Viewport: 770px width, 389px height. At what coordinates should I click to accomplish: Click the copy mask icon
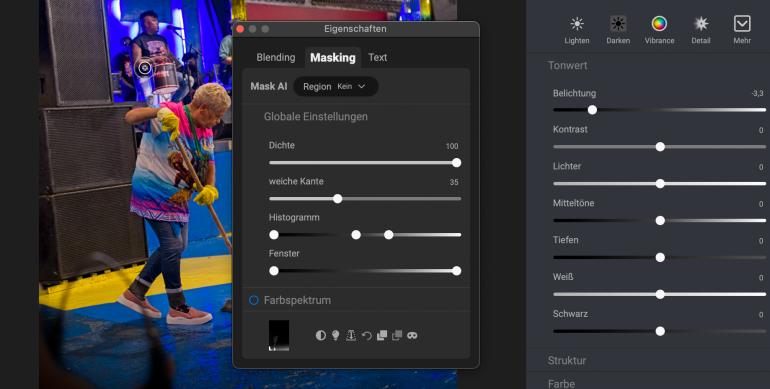382,335
